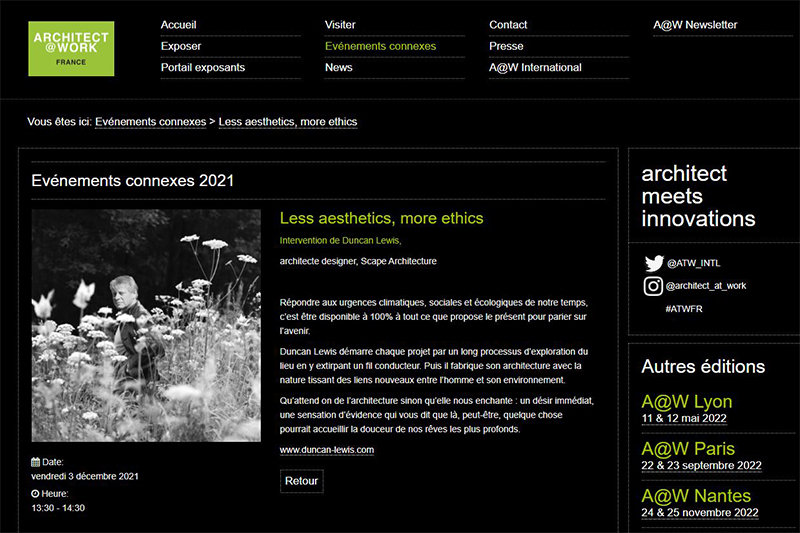Click the green Less aesthetics, more ethics title

[x=382, y=218]
